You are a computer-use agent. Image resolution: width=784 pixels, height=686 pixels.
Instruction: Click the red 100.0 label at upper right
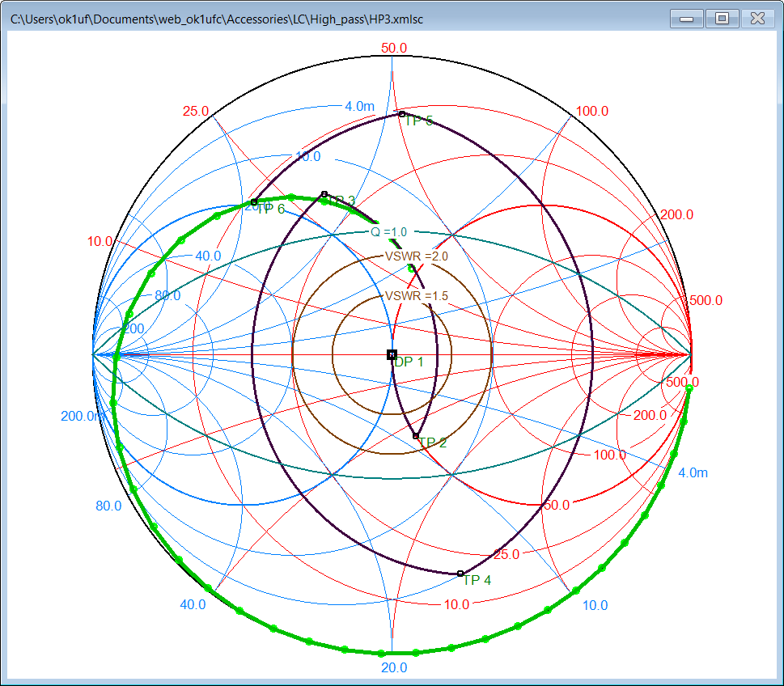593,111
